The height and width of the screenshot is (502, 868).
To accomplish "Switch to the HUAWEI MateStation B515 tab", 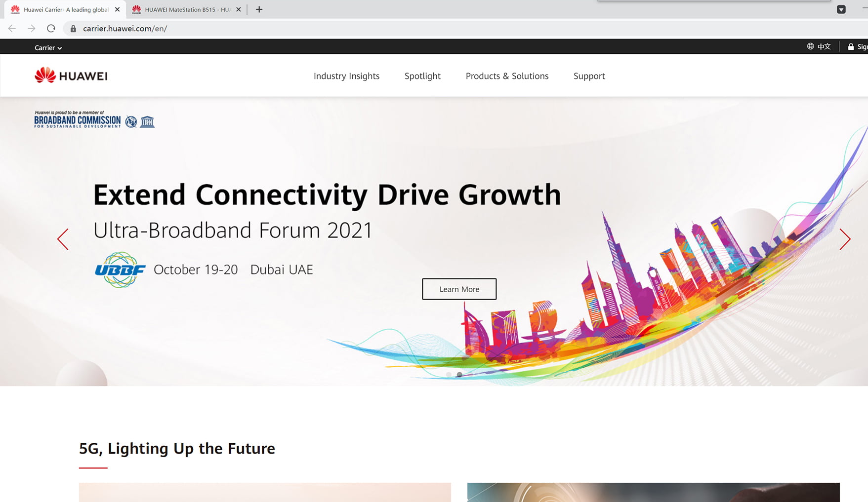I will (186, 9).
